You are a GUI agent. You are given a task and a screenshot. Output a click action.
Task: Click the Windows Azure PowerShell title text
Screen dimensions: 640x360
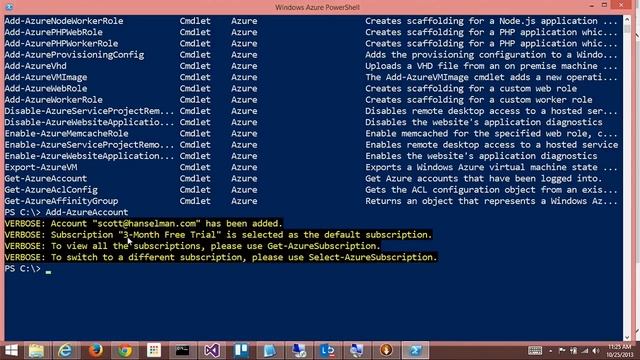click(317, 7)
